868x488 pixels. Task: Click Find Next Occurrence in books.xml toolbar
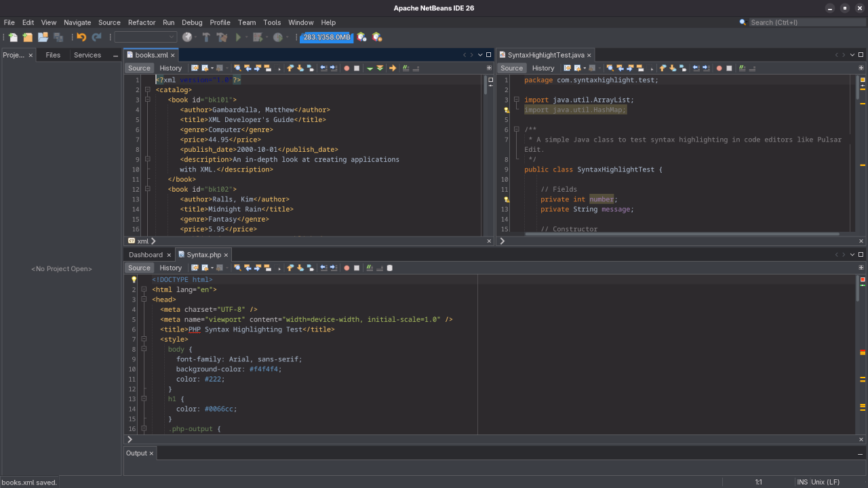click(x=258, y=68)
